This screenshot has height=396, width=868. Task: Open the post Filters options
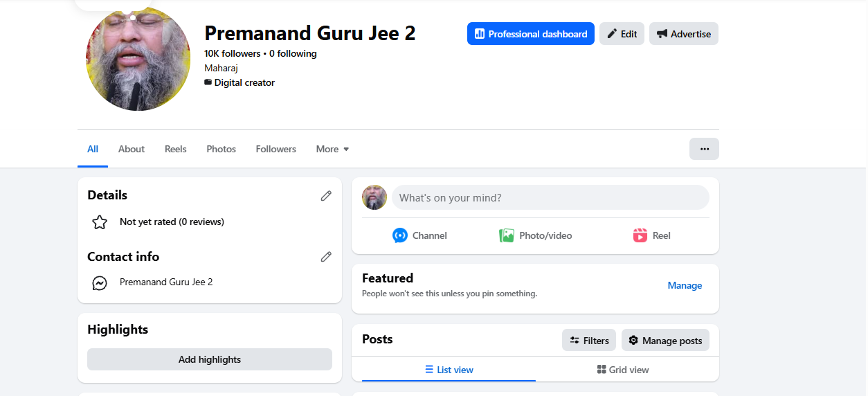tap(589, 340)
